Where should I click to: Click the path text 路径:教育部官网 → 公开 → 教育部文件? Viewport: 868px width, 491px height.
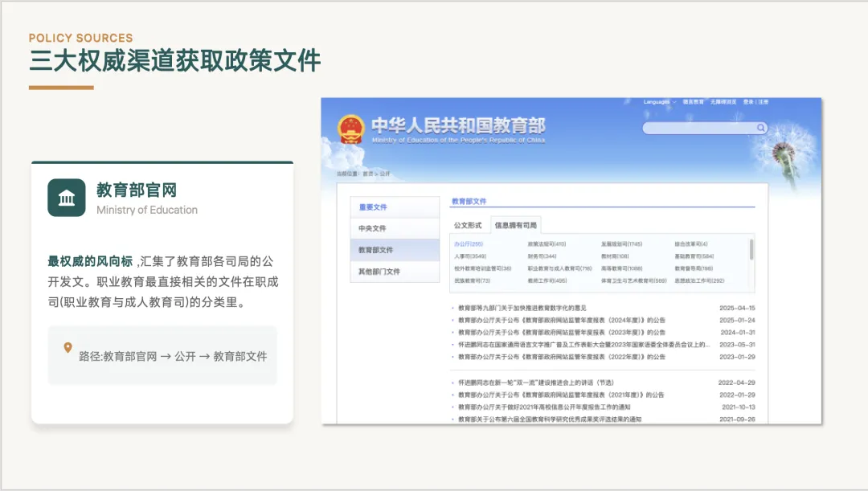click(x=173, y=356)
